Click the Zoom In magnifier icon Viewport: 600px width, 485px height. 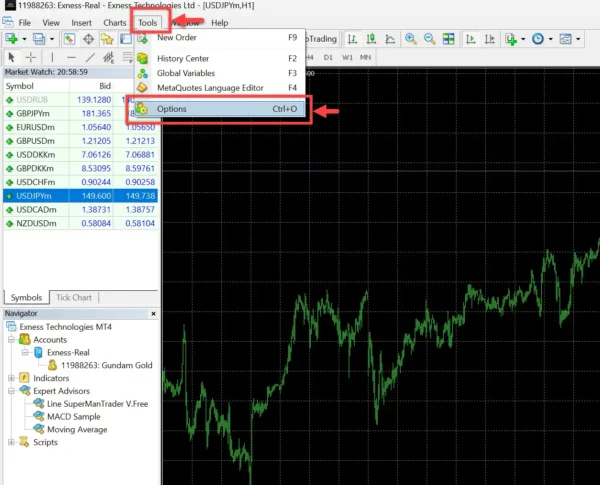pyautogui.click(x=411, y=39)
